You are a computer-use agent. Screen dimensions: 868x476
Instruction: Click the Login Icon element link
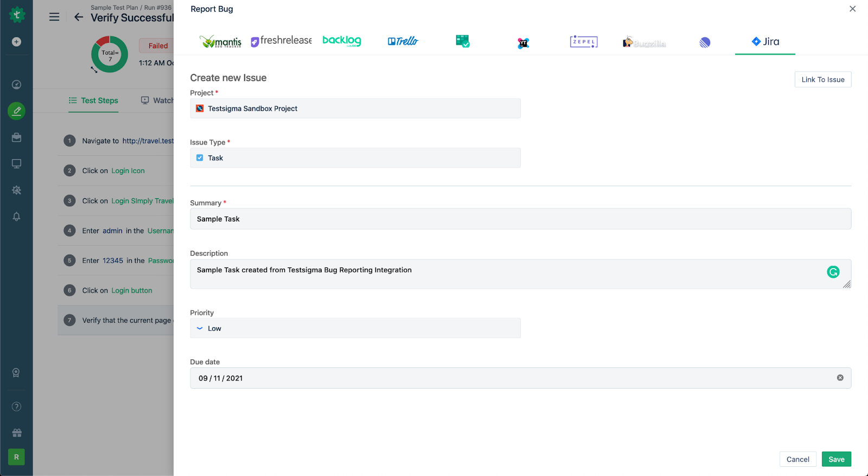[128, 170]
